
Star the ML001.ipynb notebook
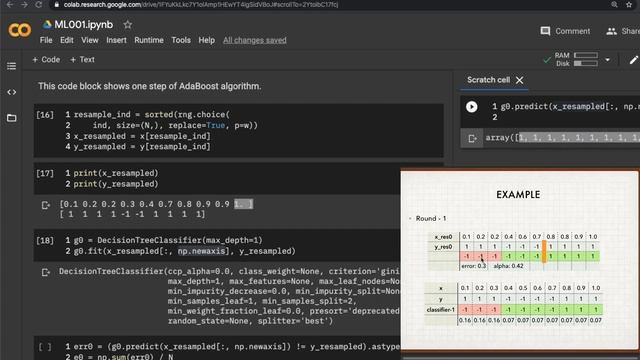click(x=127, y=24)
